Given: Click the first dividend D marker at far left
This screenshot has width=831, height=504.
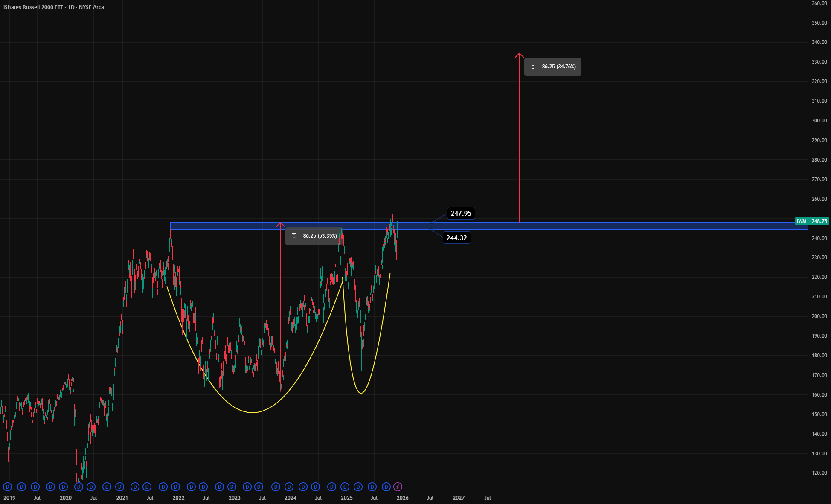Looking at the screenshot, I should pyautogui.click(x=7, y=487).
